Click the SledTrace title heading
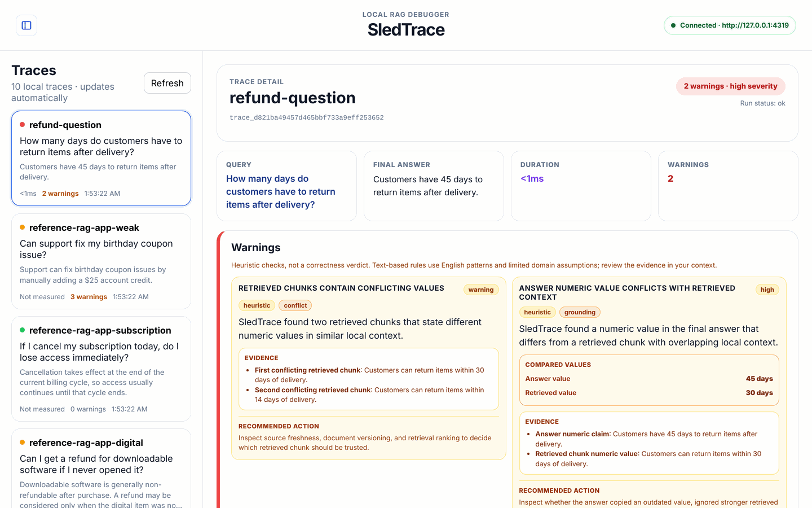 (x=406, y=30)
